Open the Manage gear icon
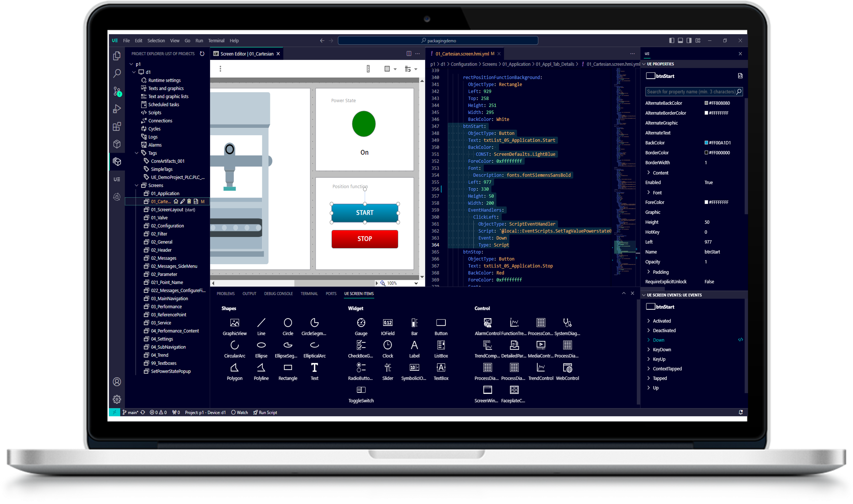This screenshot has height=504, width=853. click(x=117, y=399)
